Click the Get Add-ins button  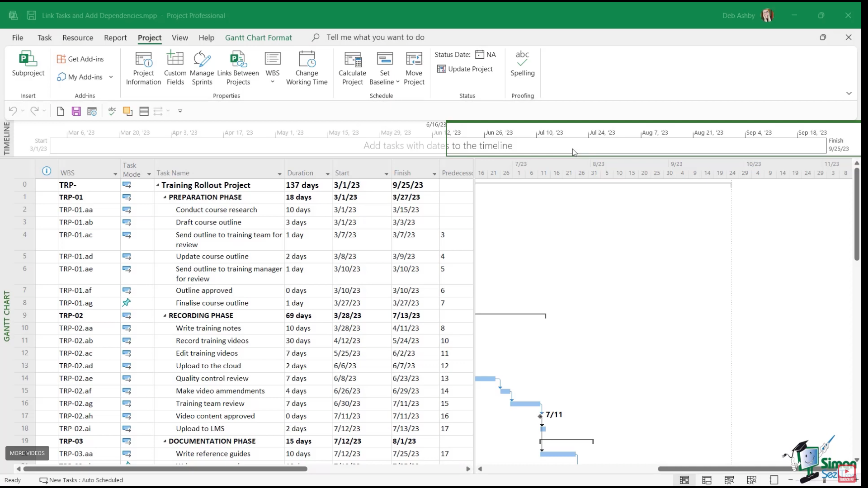click(80, 59)
